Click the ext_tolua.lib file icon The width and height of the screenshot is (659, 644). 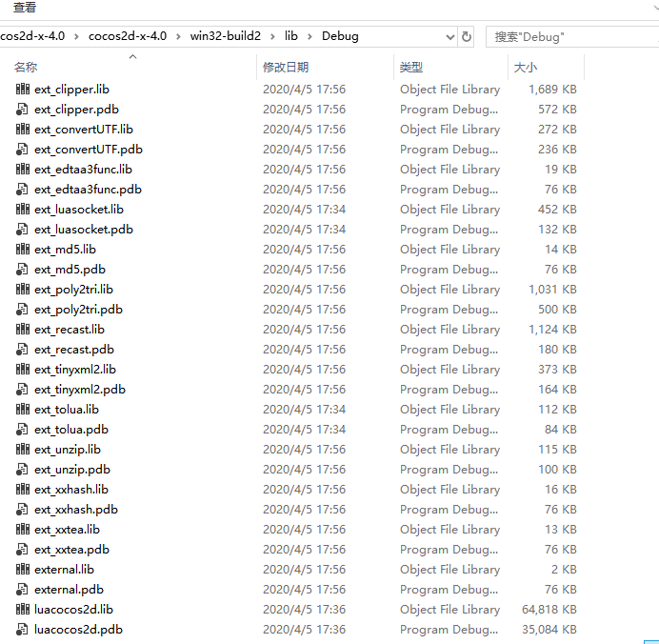[22, 409]
